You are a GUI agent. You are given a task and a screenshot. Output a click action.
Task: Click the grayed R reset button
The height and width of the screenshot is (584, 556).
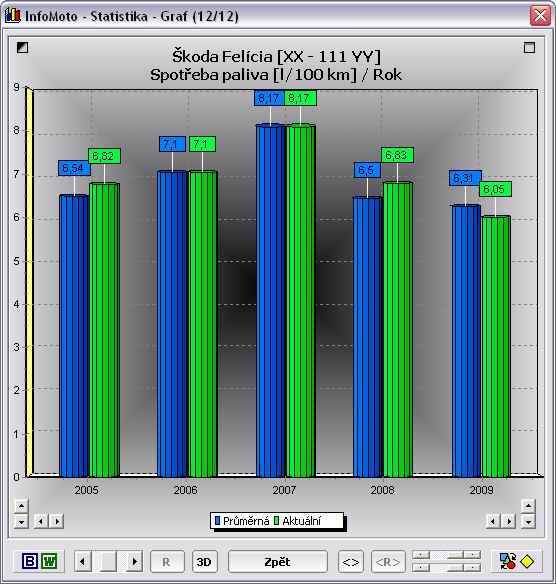[x=167, y=562]
